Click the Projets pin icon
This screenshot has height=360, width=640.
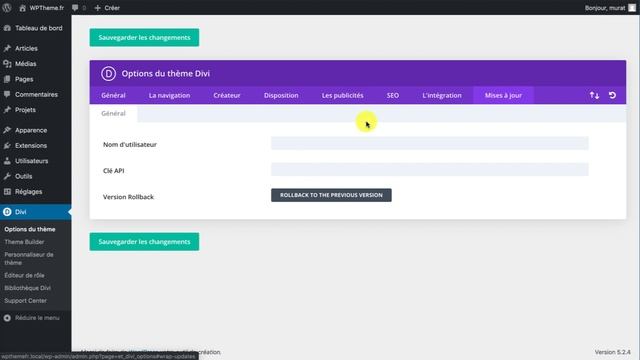[7, 110]
